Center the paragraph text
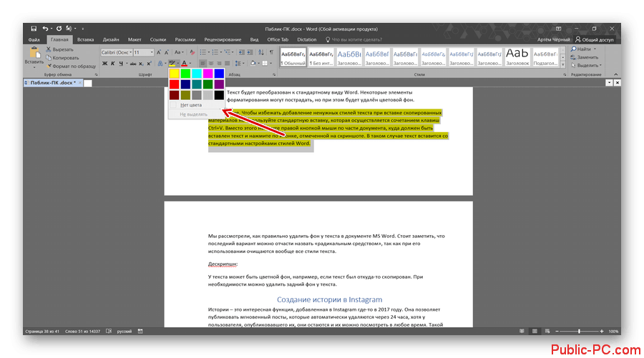Image resolution: width=644 pixels, height=358 pixels. tap(211, 64)
